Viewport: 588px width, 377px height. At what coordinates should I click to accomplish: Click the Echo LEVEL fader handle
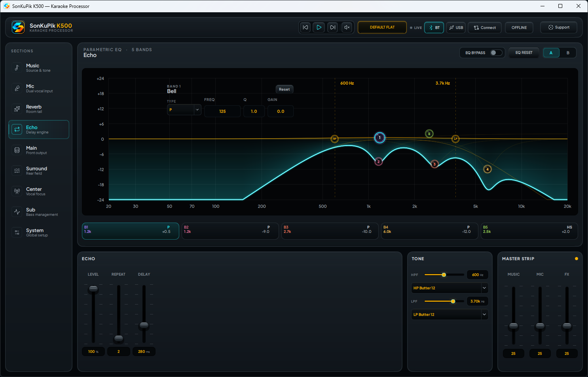(x=93, y=289)
